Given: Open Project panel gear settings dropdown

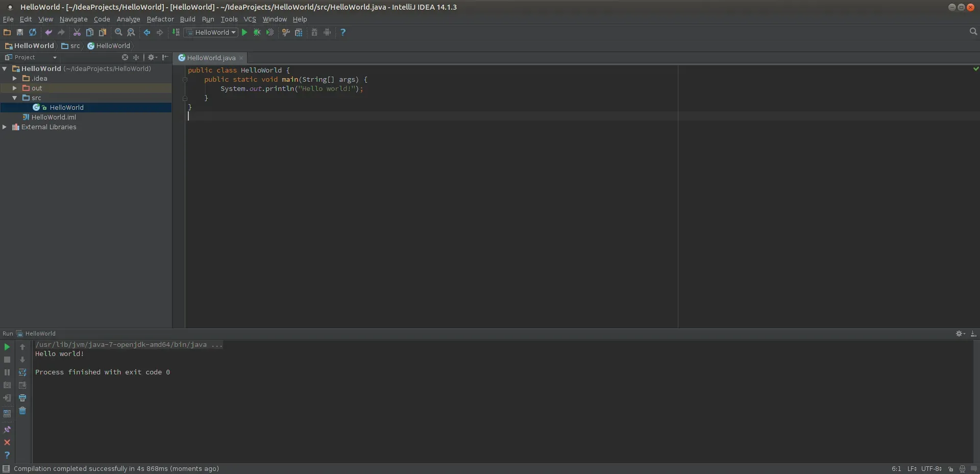Looking at the screenshot, I should click(152, 57).
